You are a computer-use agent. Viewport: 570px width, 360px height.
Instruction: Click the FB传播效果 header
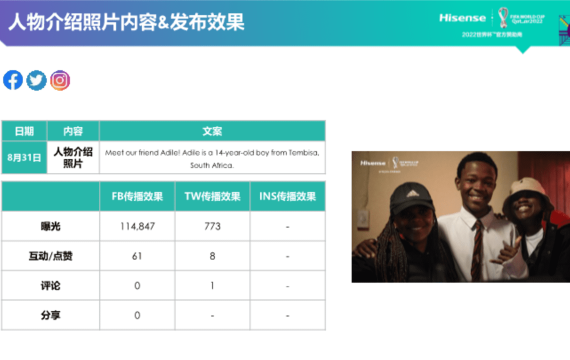tap(137, 196)
